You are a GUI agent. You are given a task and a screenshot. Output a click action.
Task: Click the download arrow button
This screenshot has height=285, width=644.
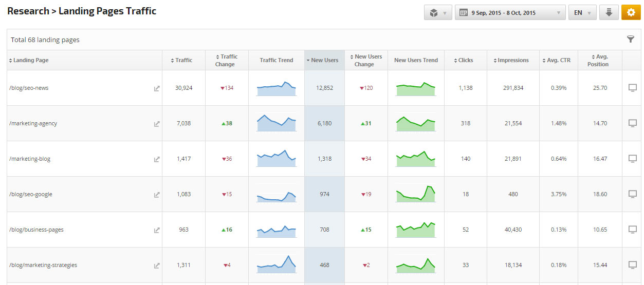(609, 13)
